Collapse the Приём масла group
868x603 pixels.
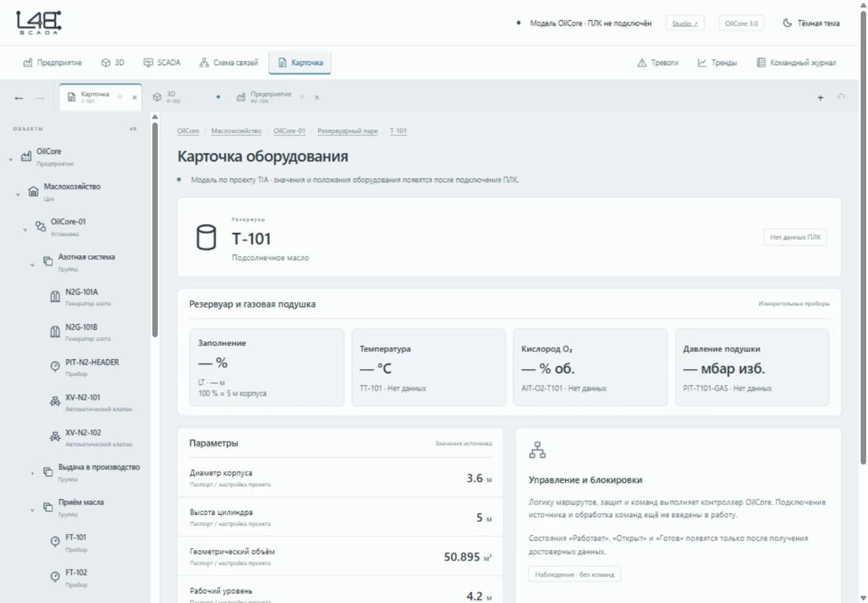pos(32,510)
